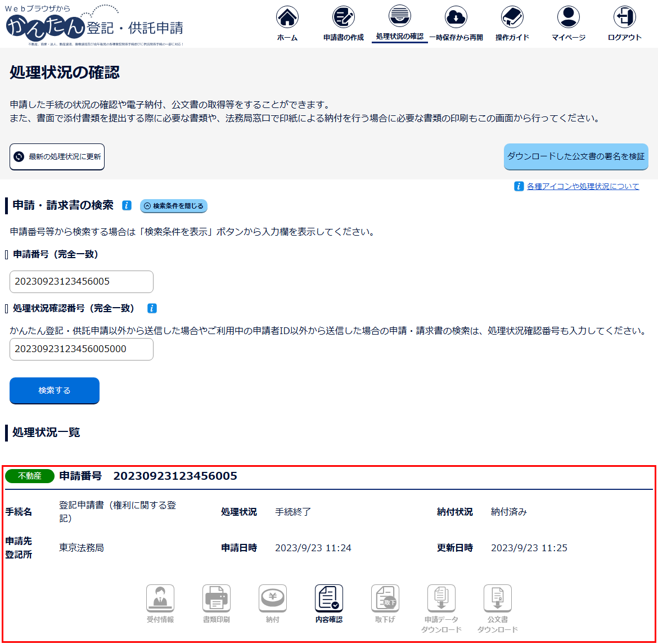The image size is (658, 644).
Task: Open 一時保存から再開 cloud icon
Action: pyautogui.click(x=456, y=18)
